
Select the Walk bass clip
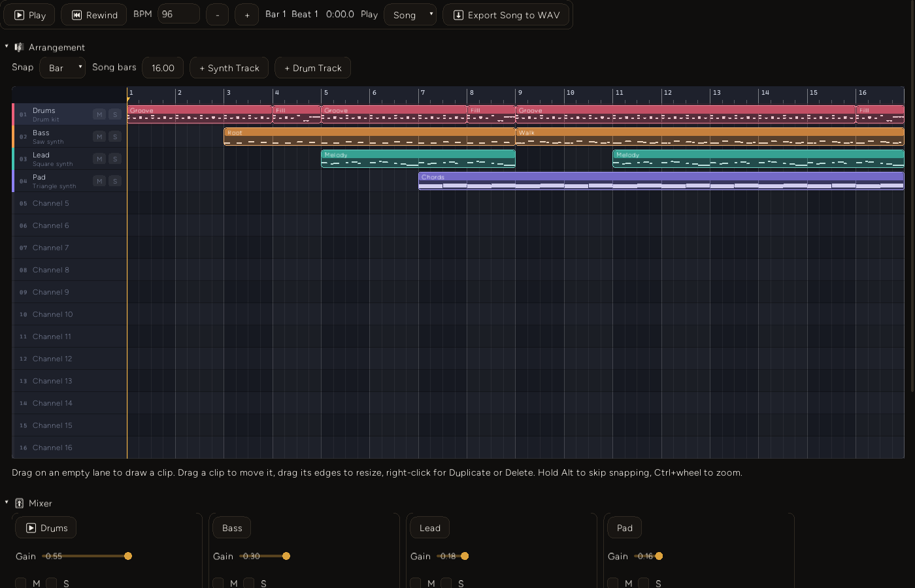(710, 137)
